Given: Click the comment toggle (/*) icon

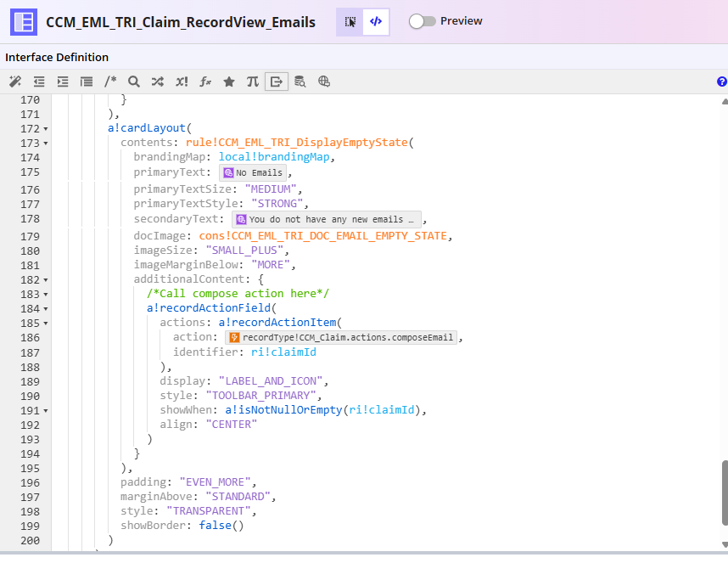Looking at the screenshot, I should click(110, 82).
